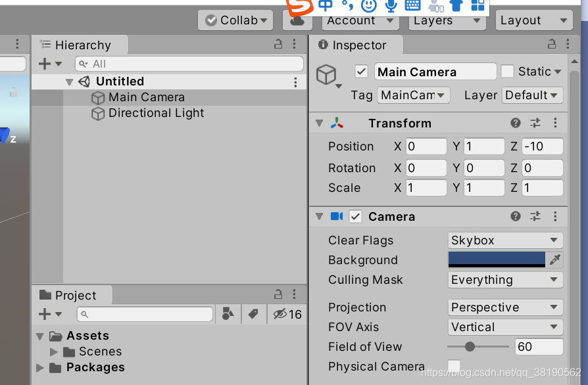Click the Untitled scene Unity icon

pos(84,81)
